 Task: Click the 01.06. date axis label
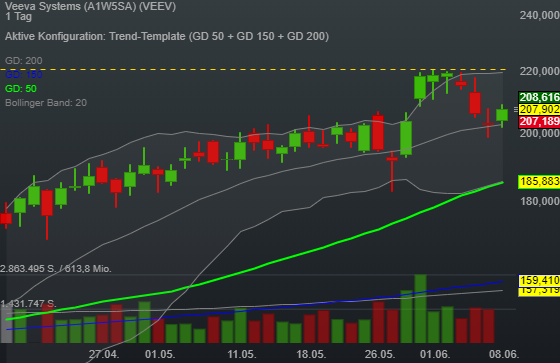tap(435, 354)
